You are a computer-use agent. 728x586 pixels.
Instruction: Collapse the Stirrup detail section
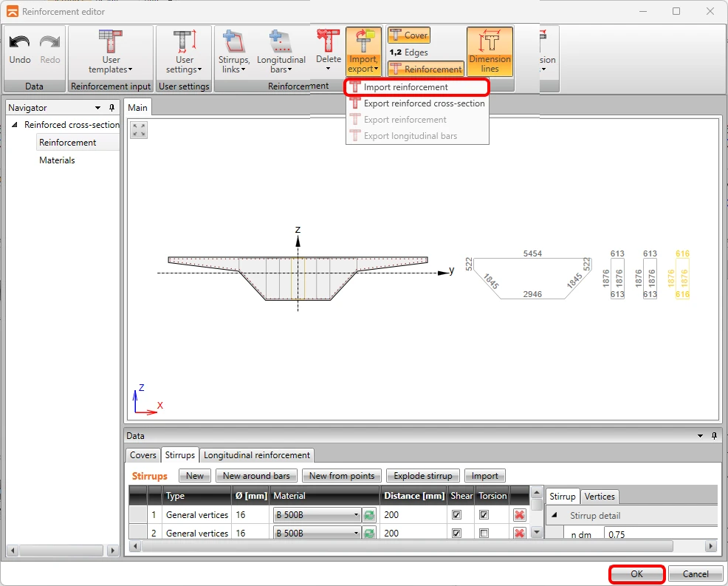click(x=554, y=515)
